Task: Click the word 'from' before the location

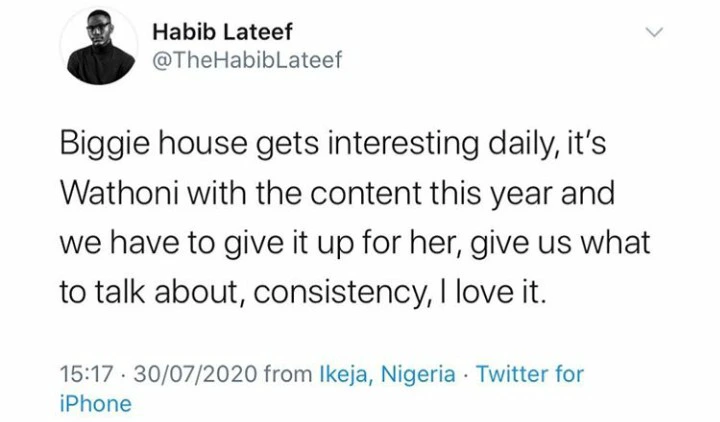Action: click(288, 374)
